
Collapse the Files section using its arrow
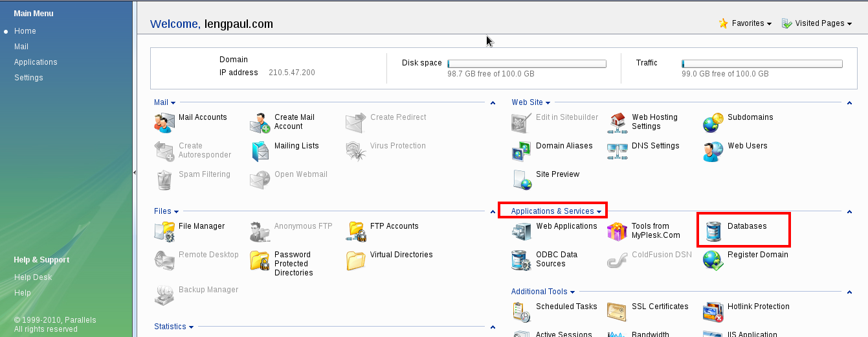(493, 212)
